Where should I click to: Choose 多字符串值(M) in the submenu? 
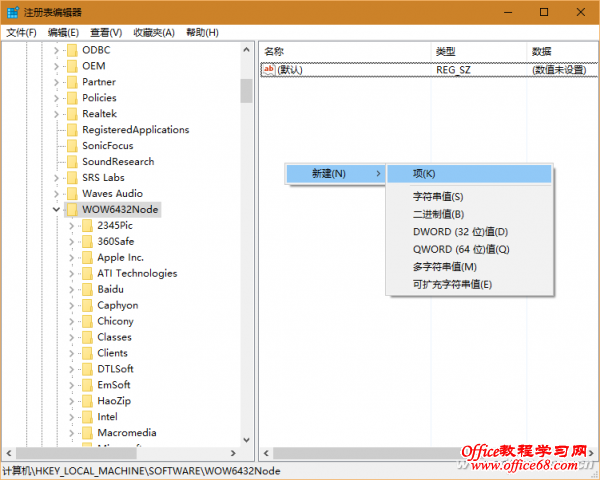(470, 267)
